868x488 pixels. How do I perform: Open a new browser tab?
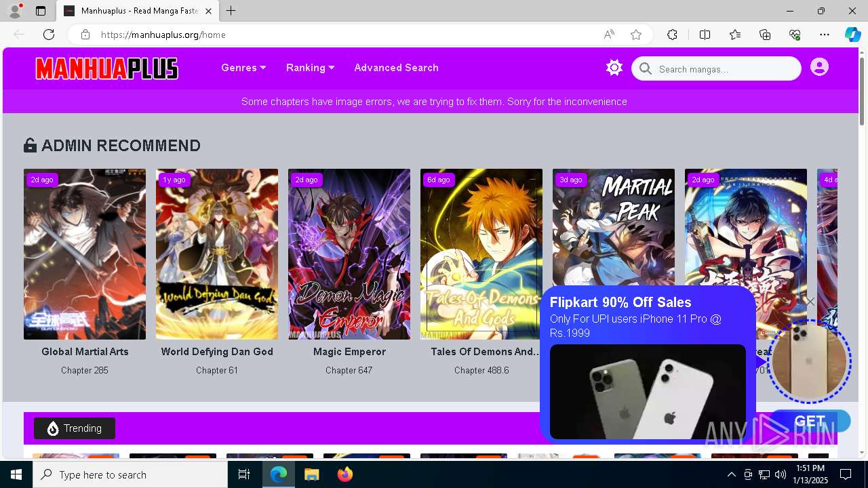[231, 11]
